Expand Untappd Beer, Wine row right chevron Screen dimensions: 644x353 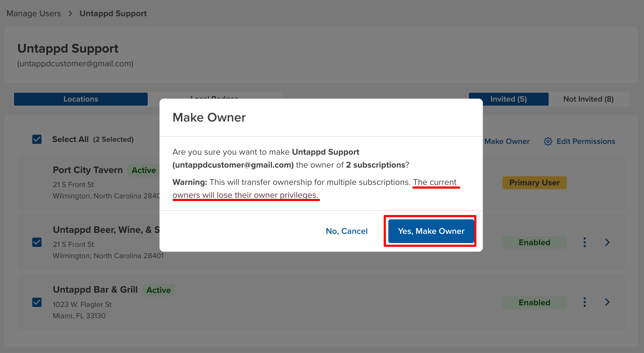pos(607,242)
